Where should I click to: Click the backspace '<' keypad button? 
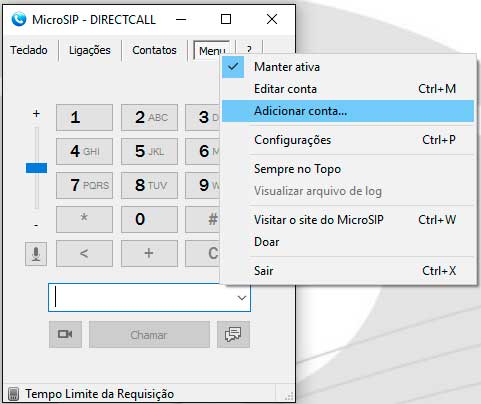coord(84,253)
